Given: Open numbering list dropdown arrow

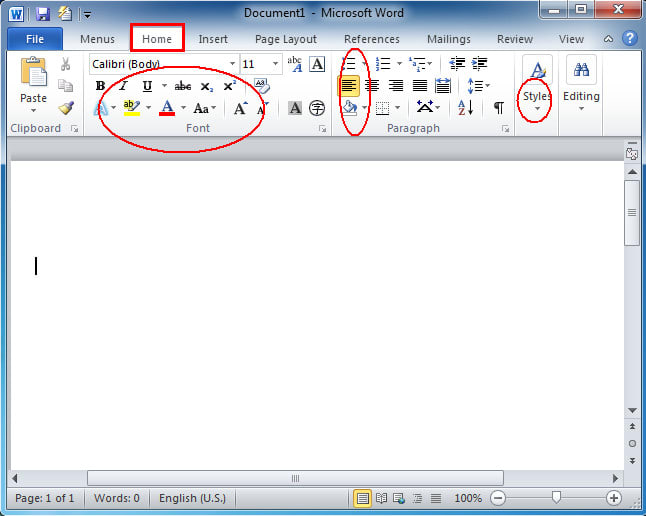Looking at the screenshot, I should click(x=399, y=64).
